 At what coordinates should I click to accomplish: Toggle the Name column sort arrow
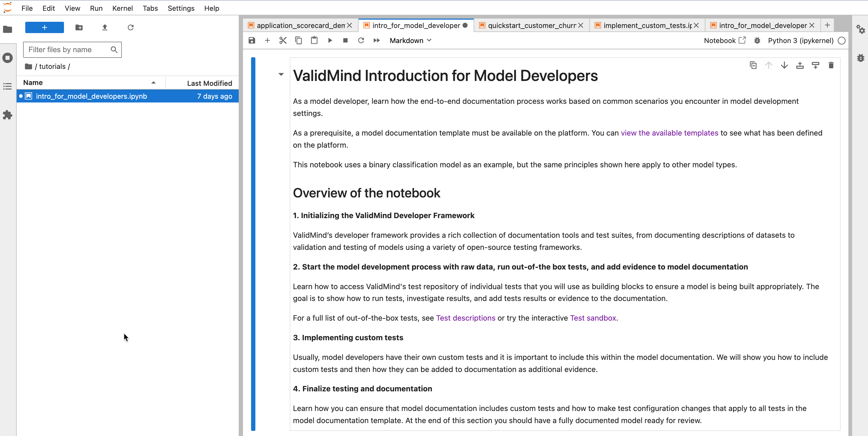pyautogui.click(x=153, y=83)
